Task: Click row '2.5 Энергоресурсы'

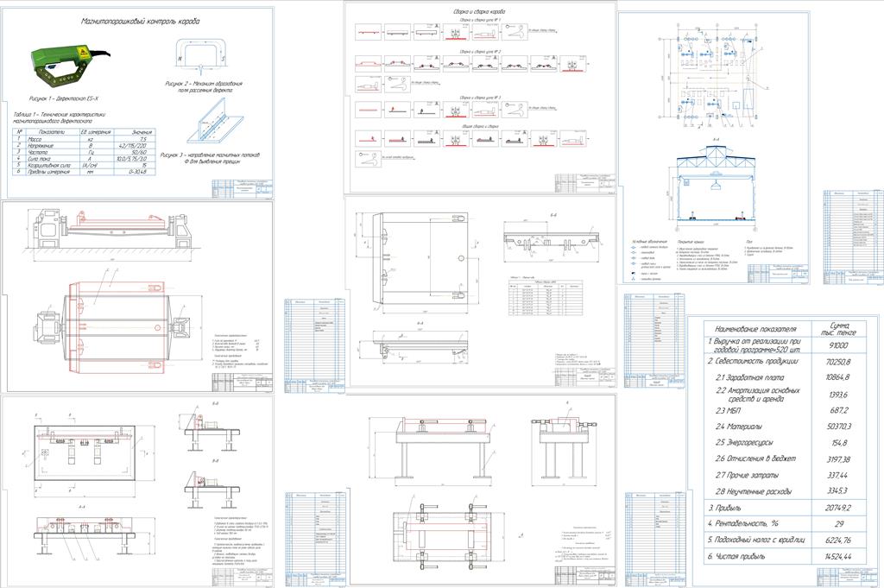Action: [745, 443]
